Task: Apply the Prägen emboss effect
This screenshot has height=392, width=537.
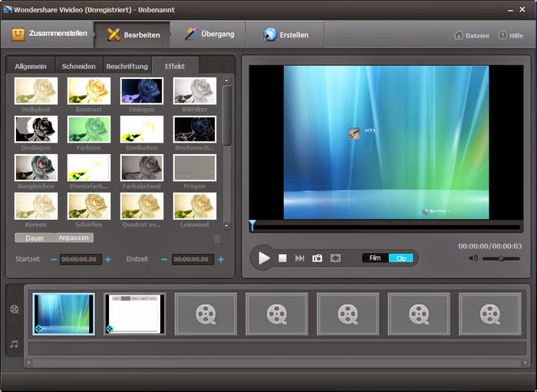Action: [195, 167]
